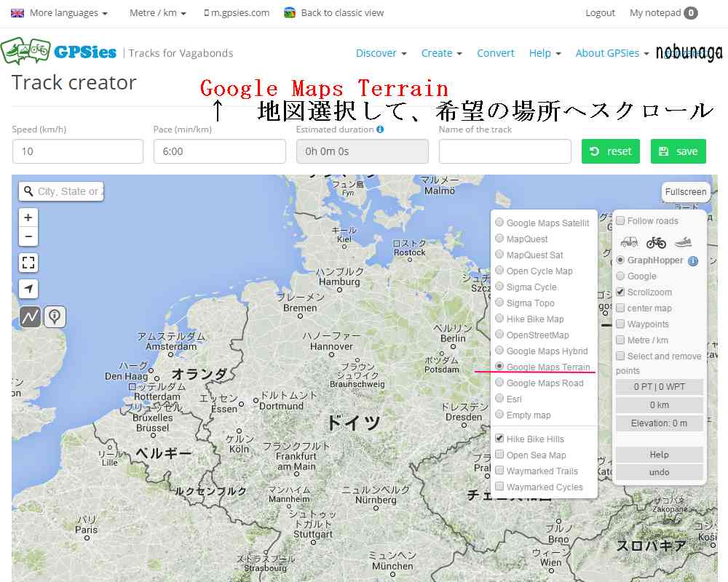The width and height of the screenshot is (728, 582).
Task: Enable Waymarked Trails overlay
Action: point(499,471)
